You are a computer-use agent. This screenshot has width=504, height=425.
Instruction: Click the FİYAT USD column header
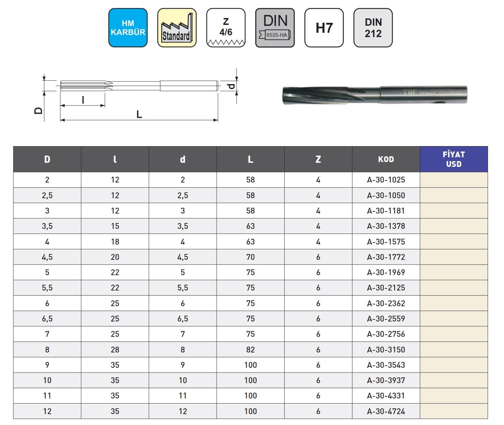(x=454, y=159)
